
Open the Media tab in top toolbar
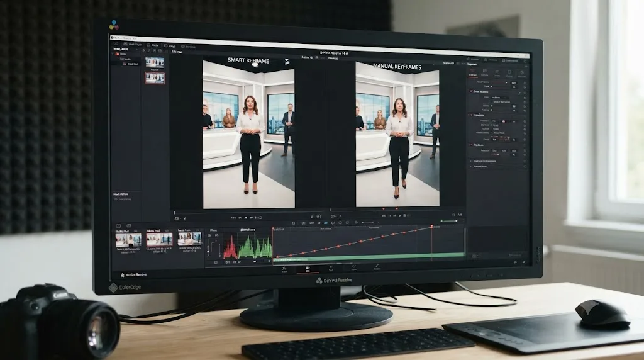[x=153, y=45]
